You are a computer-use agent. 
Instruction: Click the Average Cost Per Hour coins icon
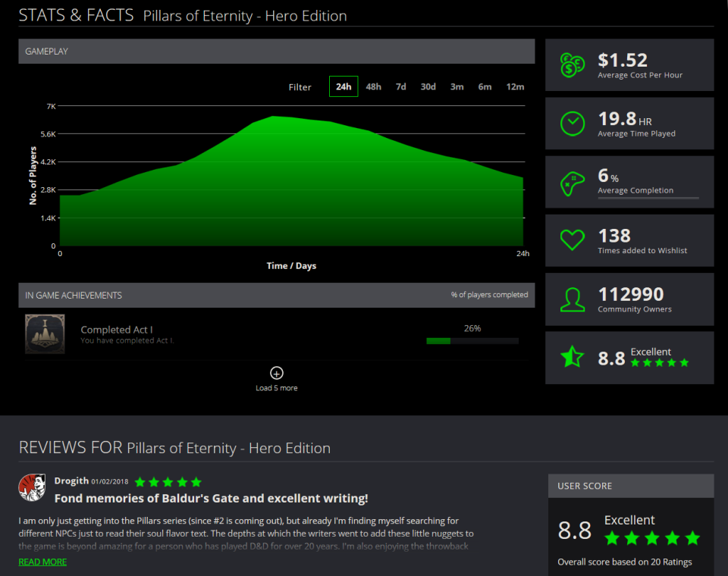pos(572,65)
